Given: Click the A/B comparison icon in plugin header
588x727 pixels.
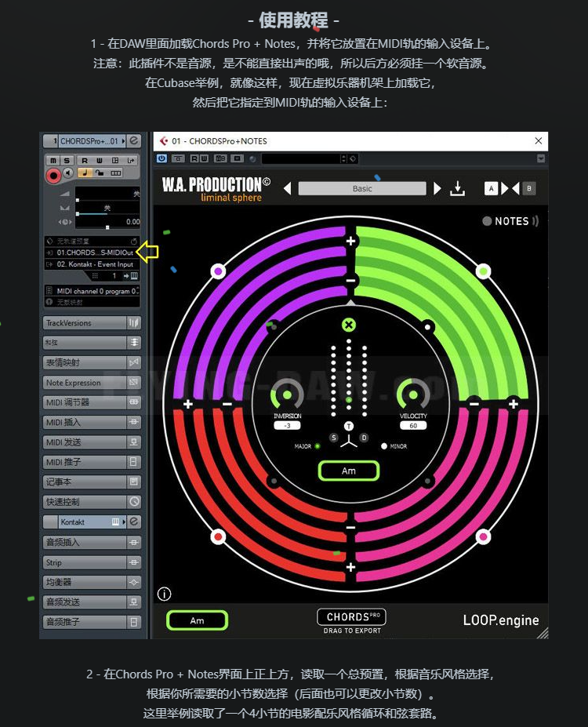Looking at the screenshot, I should (x=220, y=158).
